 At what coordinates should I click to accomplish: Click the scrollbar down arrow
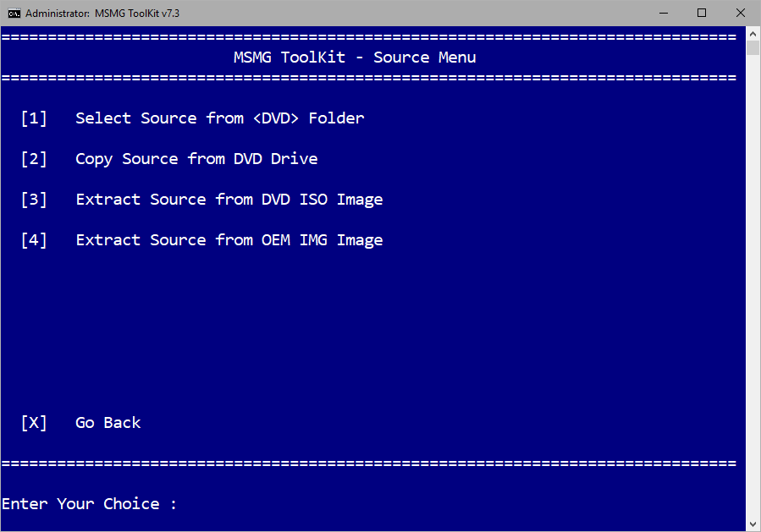pos(753,524)
